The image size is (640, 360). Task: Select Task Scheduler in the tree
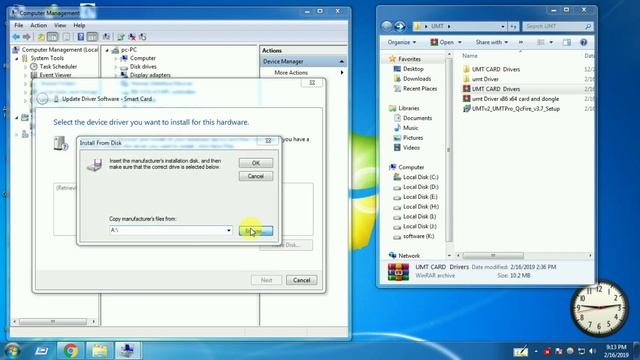[58, 67]
